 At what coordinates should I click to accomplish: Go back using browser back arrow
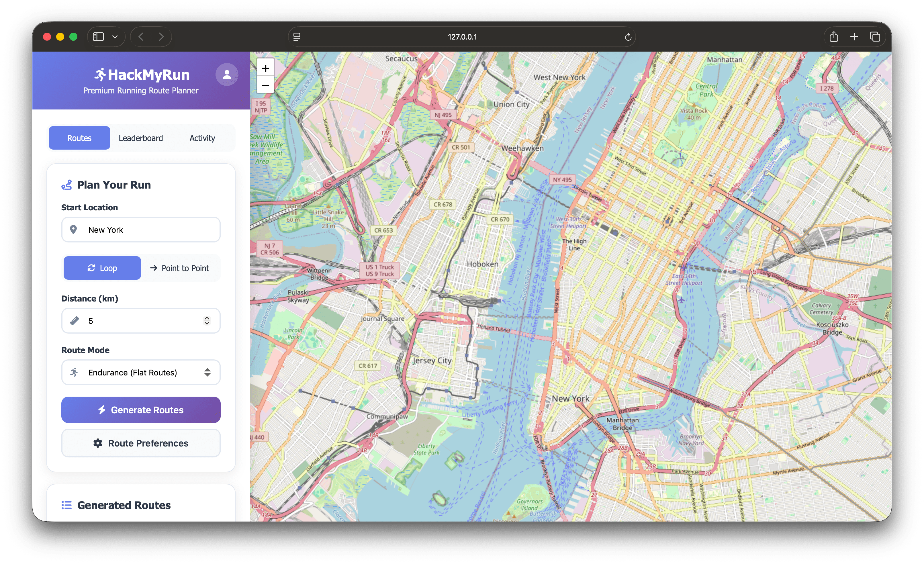tap(141, 37)
